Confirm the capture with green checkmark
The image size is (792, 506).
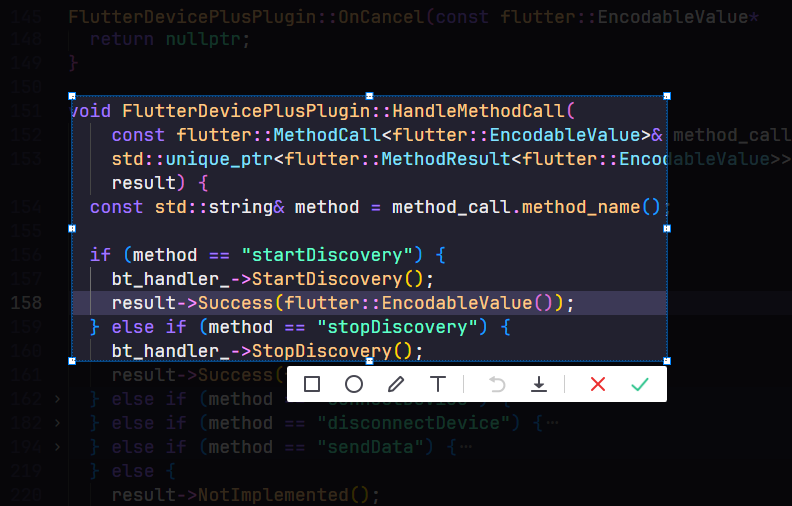(x=640, y=384)
